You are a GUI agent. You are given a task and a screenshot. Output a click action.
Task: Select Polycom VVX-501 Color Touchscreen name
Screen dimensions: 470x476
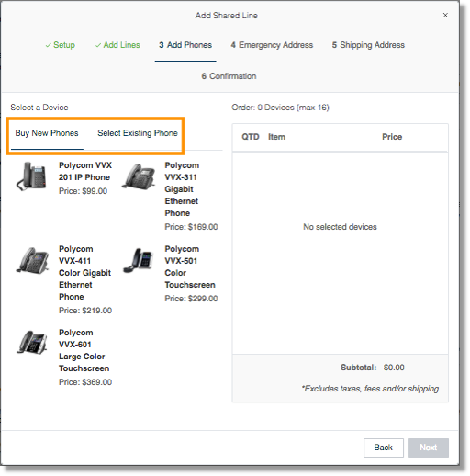tap(190, 266)
